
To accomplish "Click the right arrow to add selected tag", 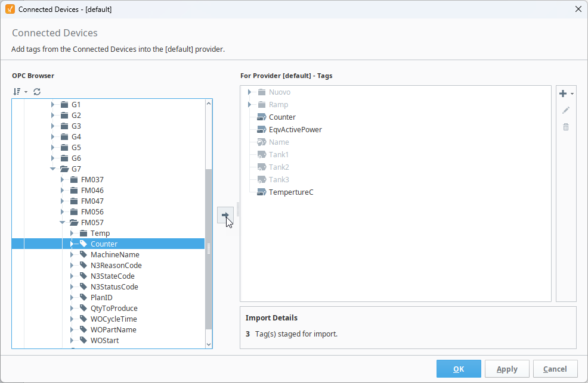I will point(225,216).
